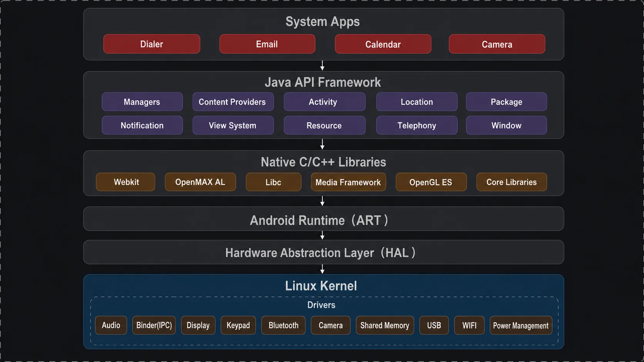Click the Calendar system app block
The height and width of the screenshot is (362, 644).
pos(383,44)
